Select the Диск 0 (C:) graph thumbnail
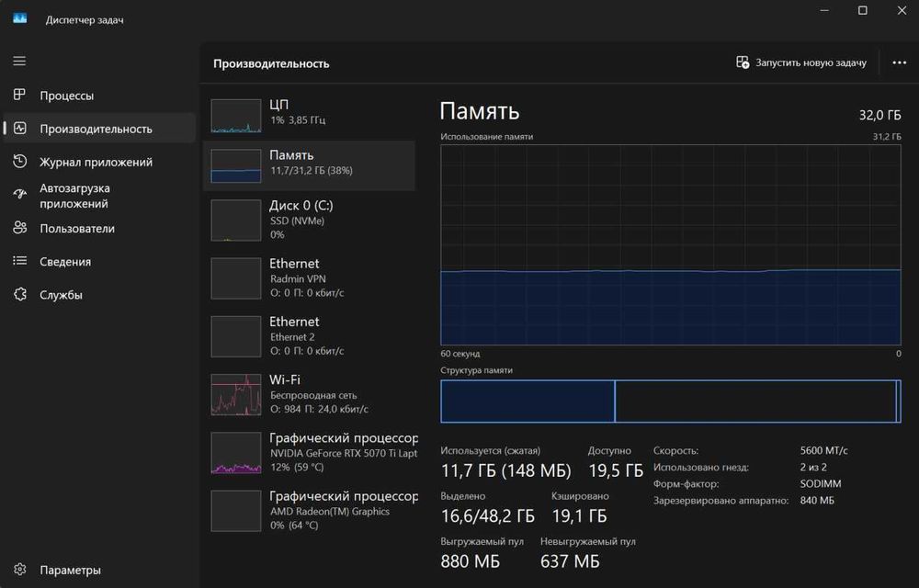Screen dimensions: 919x588 coord(235,220)
